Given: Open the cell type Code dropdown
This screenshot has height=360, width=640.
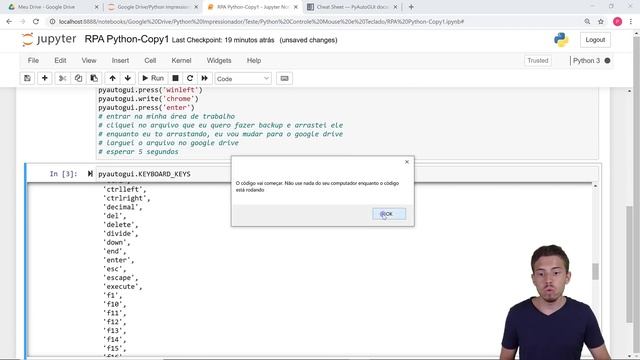Looking at the screenshot, I should (x=243, y=79).
